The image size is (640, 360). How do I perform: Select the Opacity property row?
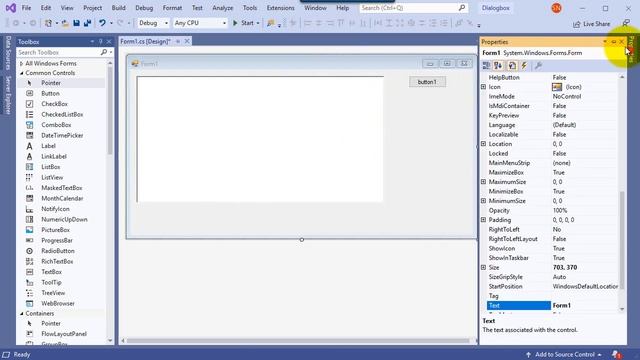553,210
